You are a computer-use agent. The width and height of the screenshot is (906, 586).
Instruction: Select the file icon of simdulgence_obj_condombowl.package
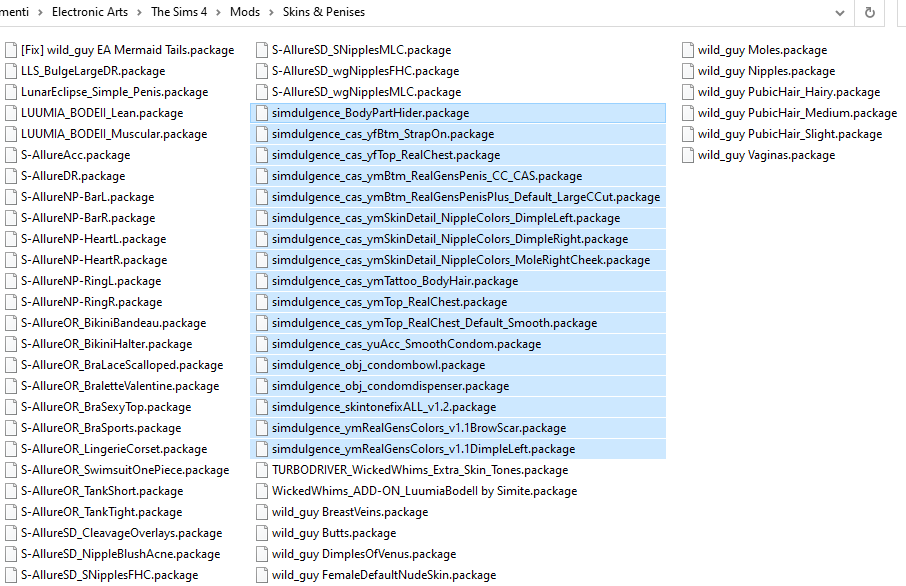click(x=262, y=365)
